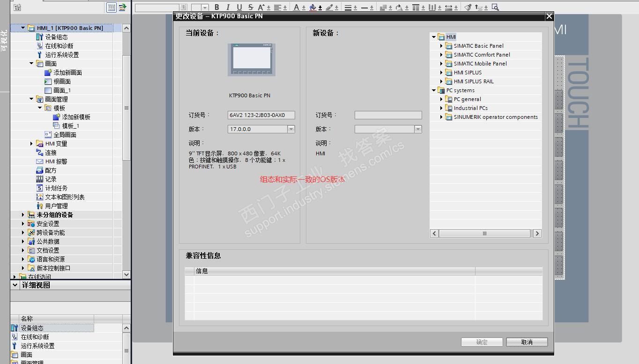Viewport: 639px width, 364px height.
Task: Toggle italic text formatting in toolbar
Action: click(228, 7)
